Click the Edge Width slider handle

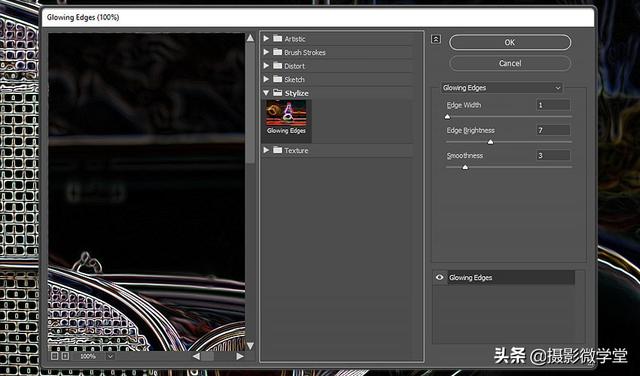(x=447, y=117)
